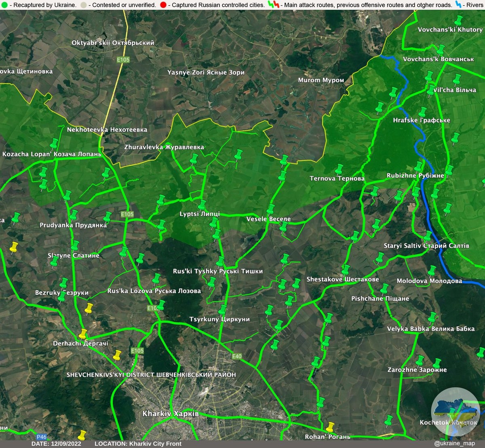Select the yellow pin above Derhachi label

[x=83, y=334]
